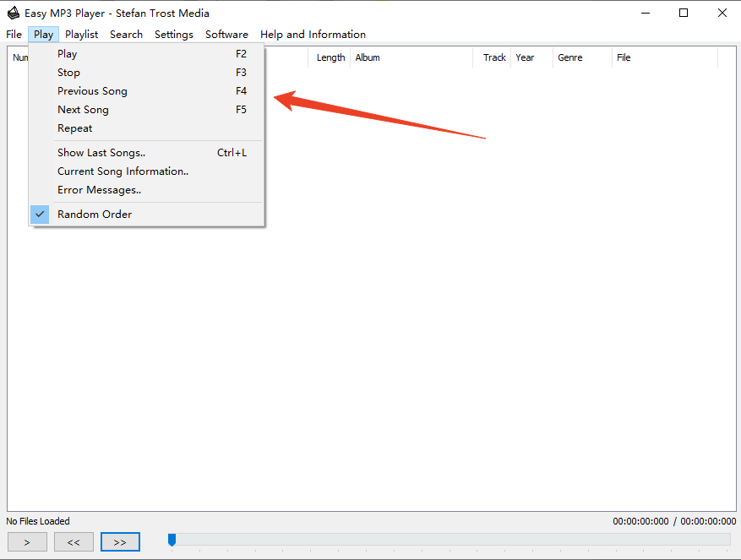Screen dimensions: 741x560
Task: Open Show Last Songs dialog
Action: 146,153
